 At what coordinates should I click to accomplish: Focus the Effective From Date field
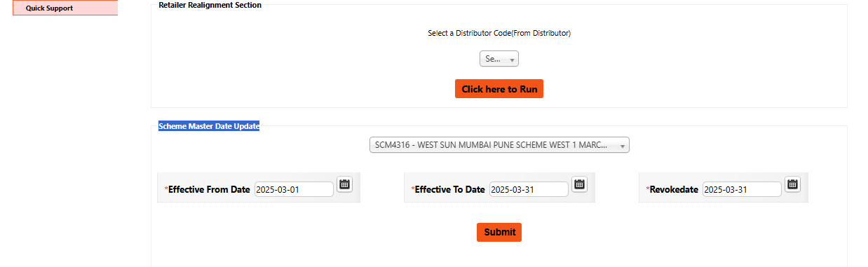click(294, 189)
